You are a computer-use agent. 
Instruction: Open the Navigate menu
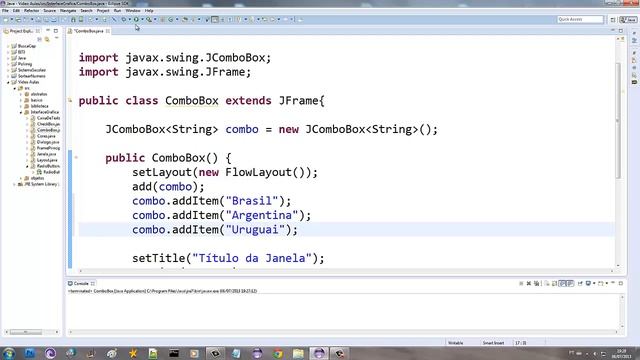tap(68, 11)
